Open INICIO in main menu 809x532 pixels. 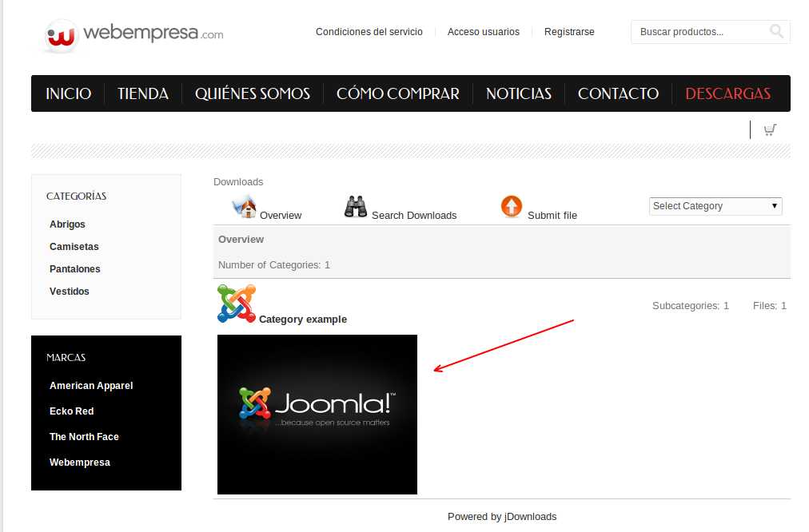(x=68, y=93)
